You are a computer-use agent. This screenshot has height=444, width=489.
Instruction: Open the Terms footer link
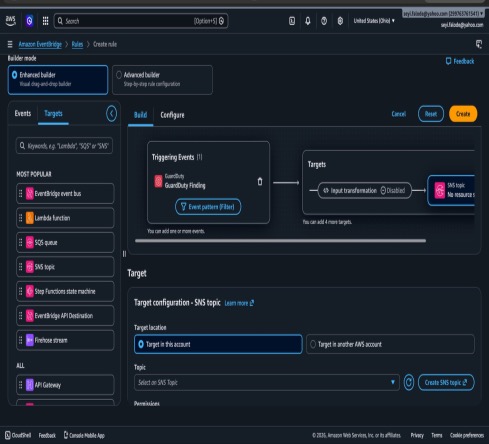pos(437,435)
